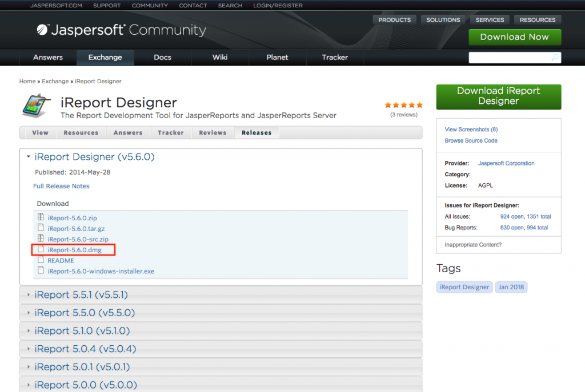This screenshot has height=392, width=585.
Task: Download iReport-5.6.0.zip
Action: [x=73, y=218]
